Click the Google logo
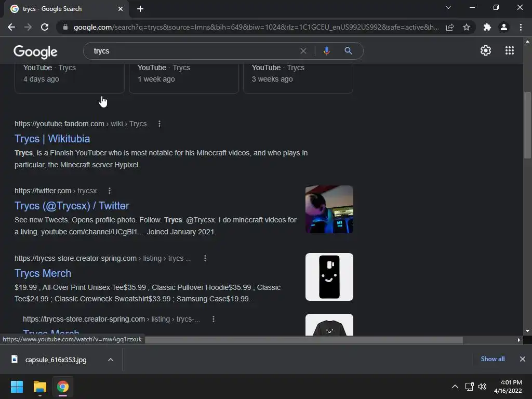This screenshot has width=532, height=399. pos(35,51)
